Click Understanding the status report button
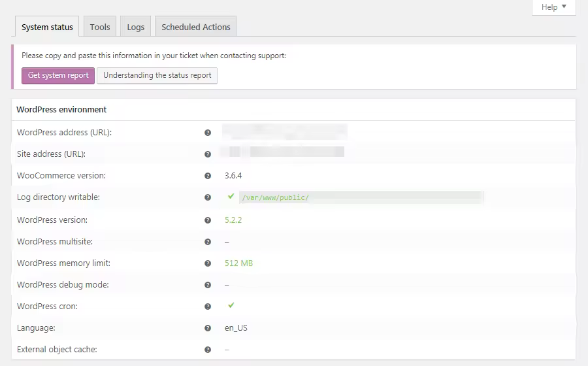This screenshot has width=588, height=366. coord(157,75)
